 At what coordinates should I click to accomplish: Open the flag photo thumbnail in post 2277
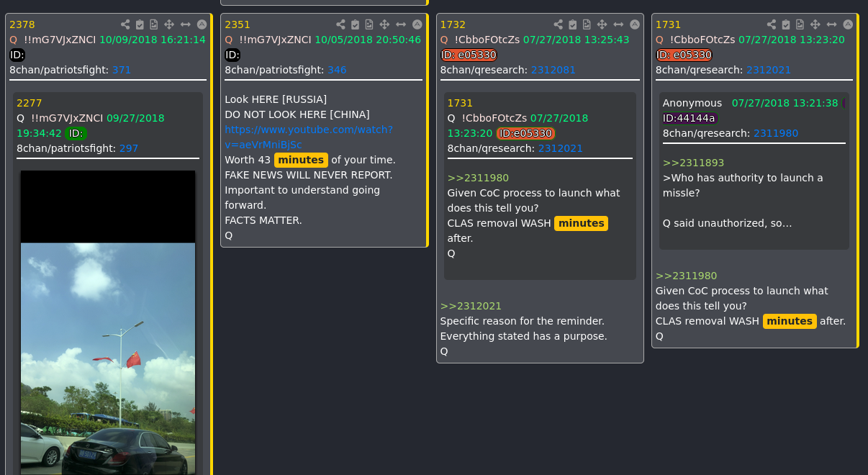pyautogui.click(x=108, y=322)
